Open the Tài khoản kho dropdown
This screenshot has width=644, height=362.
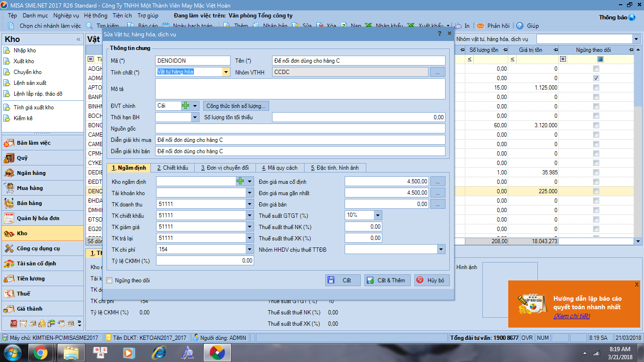pyautogui.click(x=249, y=193)
